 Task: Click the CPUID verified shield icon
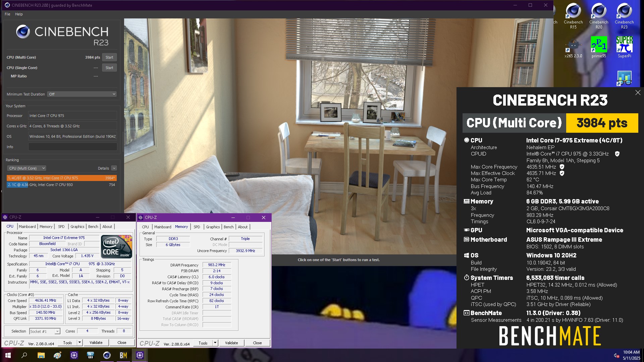point(617,154)
